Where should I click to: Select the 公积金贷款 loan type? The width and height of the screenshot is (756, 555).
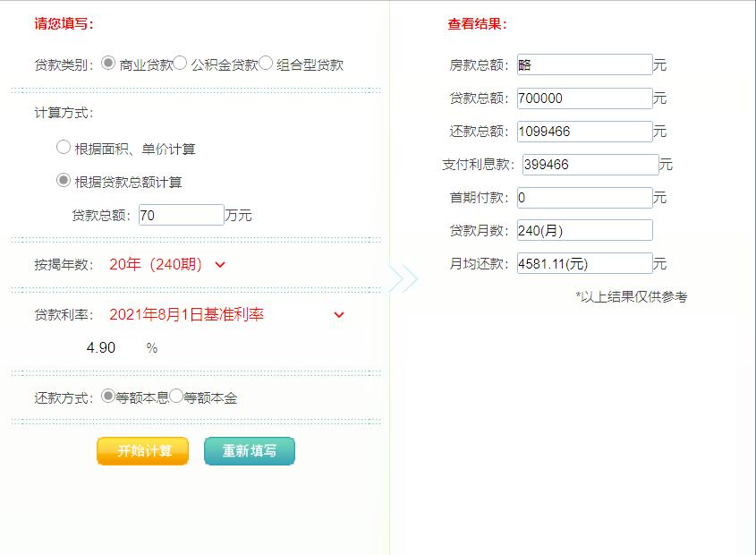point(181,64)
